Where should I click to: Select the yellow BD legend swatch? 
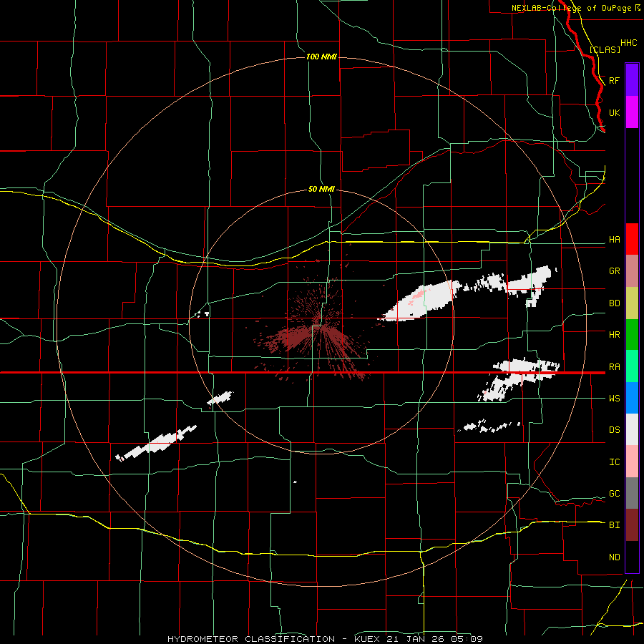point(632,303)
